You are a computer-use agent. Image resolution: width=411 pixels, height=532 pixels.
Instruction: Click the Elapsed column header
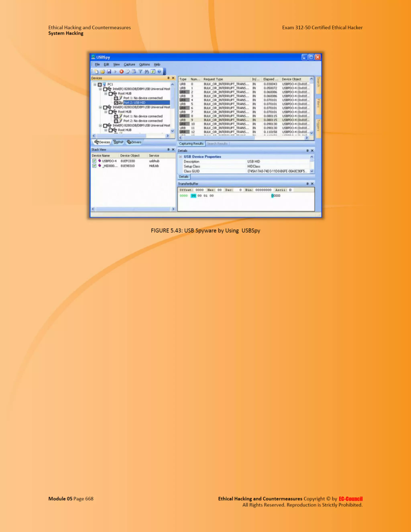271,79
